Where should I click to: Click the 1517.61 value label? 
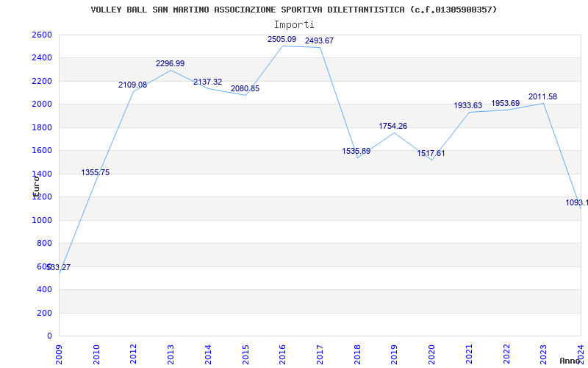(x=431, y=153)
